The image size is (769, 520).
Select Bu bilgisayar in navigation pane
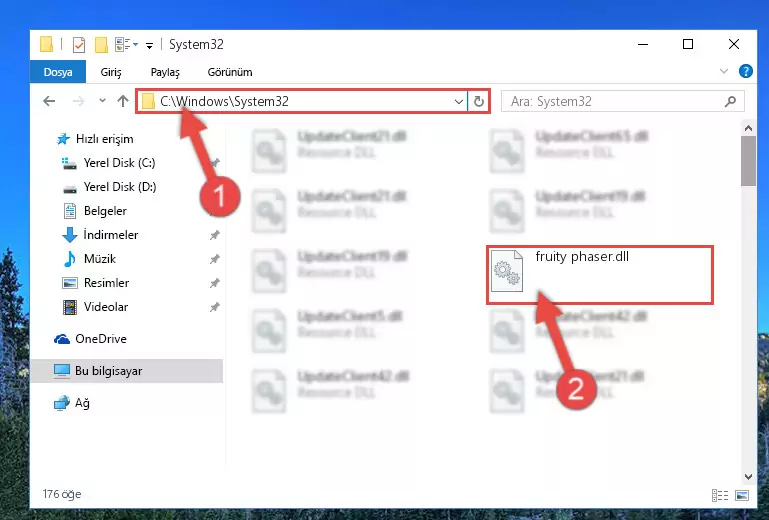127,370
